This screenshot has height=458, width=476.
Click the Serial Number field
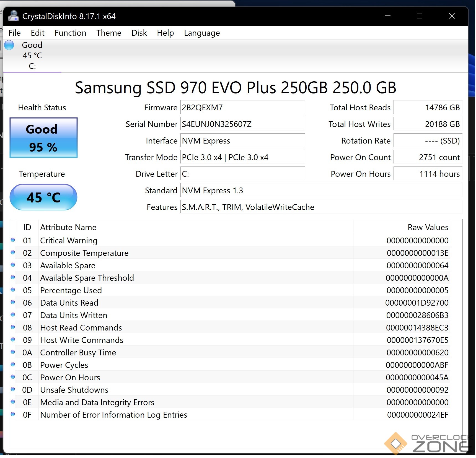(242, 124)
